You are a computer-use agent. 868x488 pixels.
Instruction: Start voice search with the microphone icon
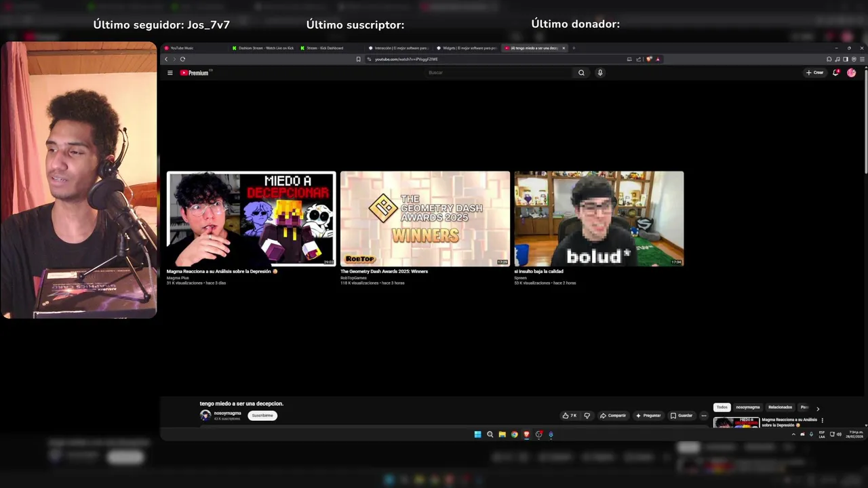[600, 73]
